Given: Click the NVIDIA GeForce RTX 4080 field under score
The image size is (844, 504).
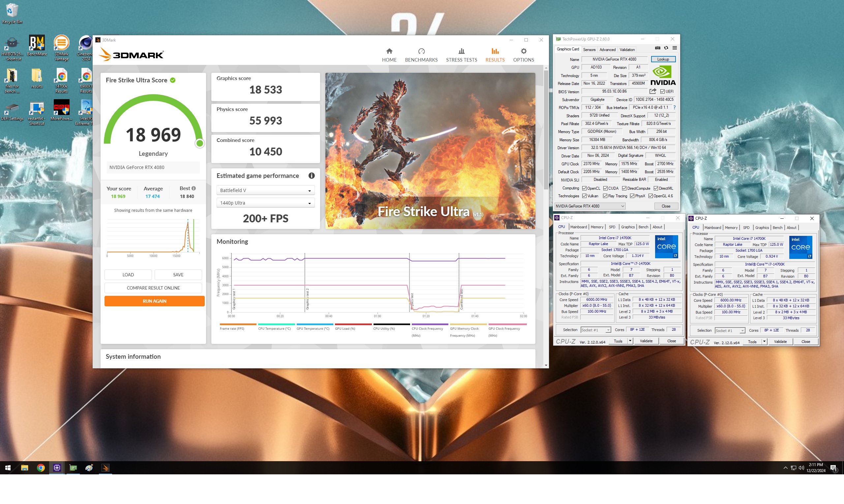Looking at the screenshot, I should pyautogui.click(x=153, y=167).
